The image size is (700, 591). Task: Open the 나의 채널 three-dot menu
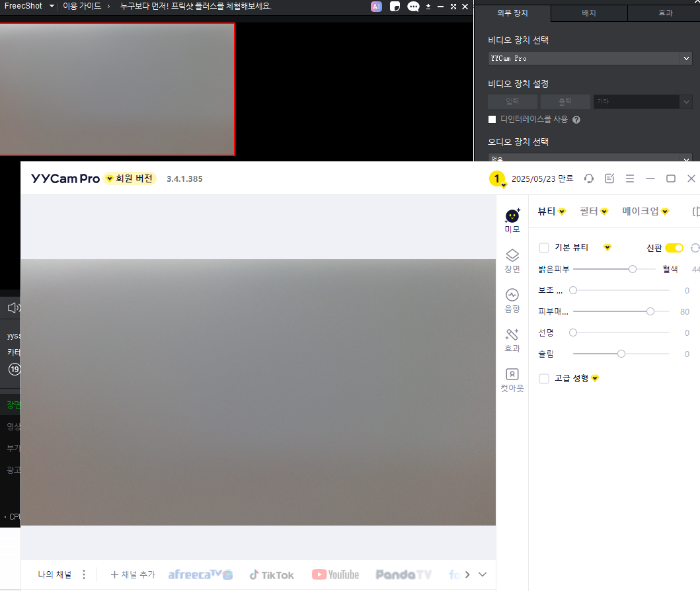click(x=84, y=574)
